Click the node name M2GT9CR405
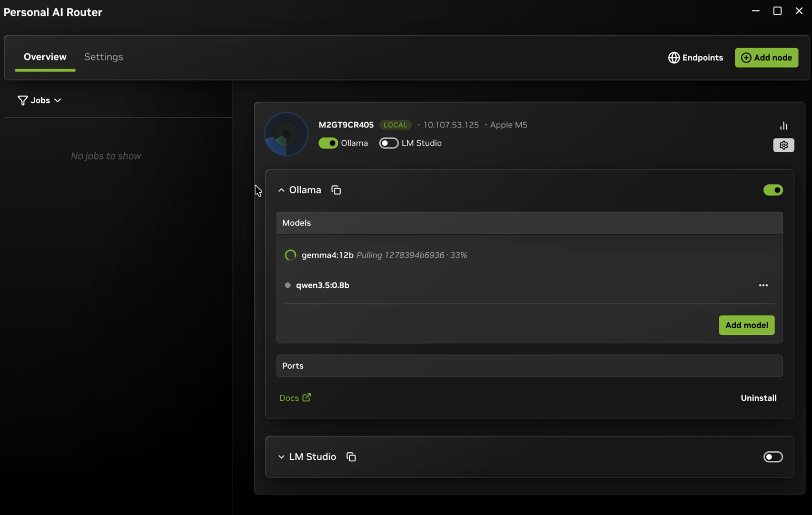The height and width of the screenshot is (515, 812). [346, 125]
